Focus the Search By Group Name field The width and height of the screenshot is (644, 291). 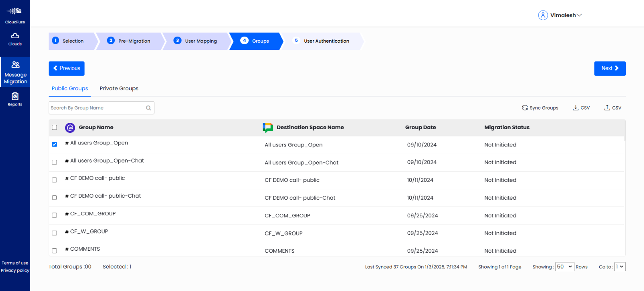point(97,108)
